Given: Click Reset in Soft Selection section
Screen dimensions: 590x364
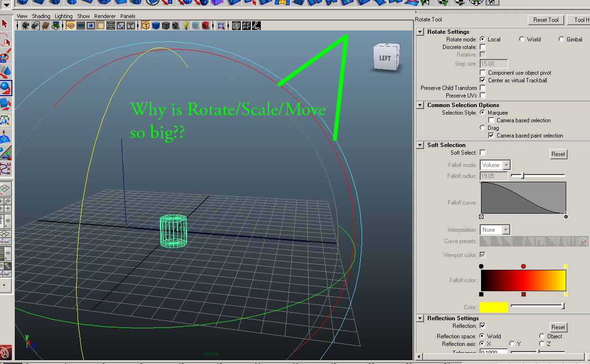Looking at the screenshot, I should (558, 154).
